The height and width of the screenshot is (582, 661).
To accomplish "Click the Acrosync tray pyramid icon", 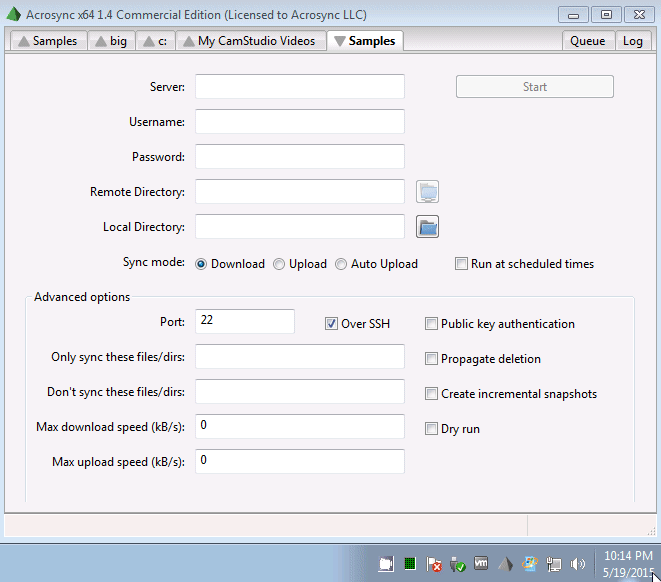I will pos(505,564).
